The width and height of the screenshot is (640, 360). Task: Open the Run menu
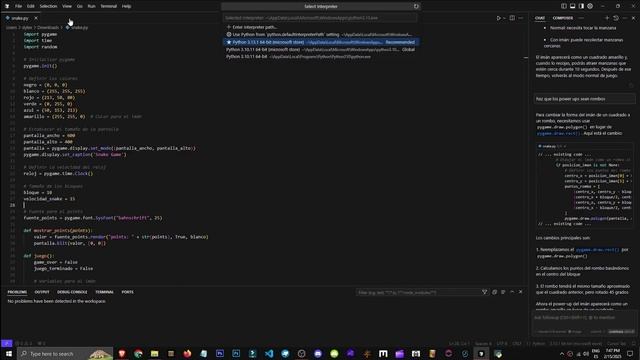click(91, 6)
